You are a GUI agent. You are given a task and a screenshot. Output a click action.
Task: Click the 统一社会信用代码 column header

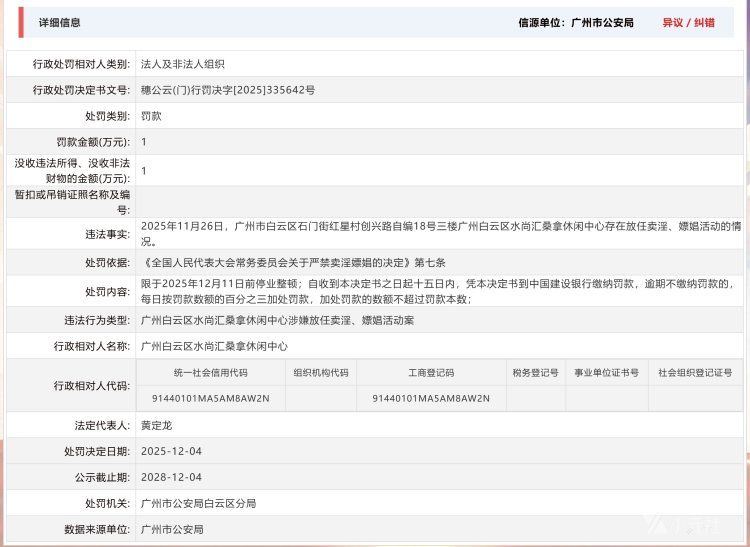pos(210,373)
